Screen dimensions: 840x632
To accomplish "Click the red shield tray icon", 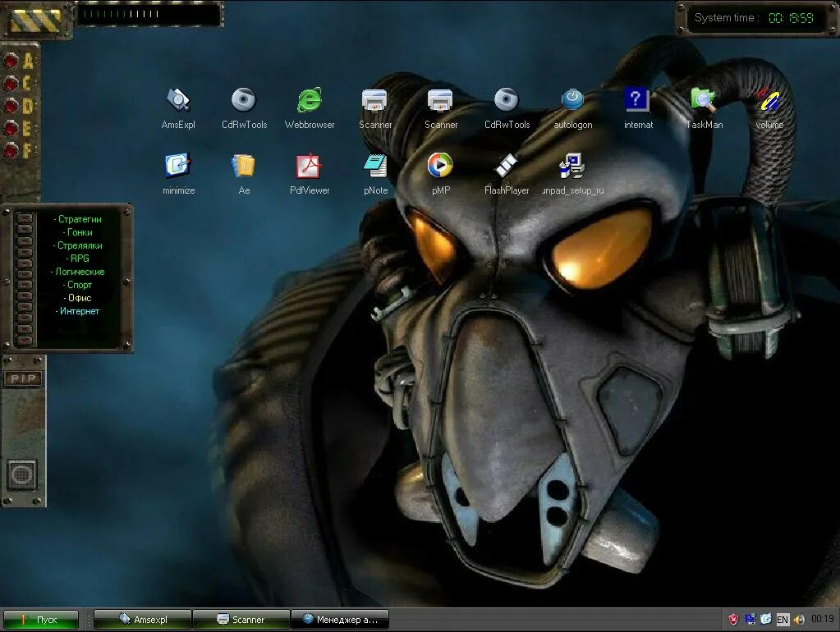I will click(x=733, y=620).
